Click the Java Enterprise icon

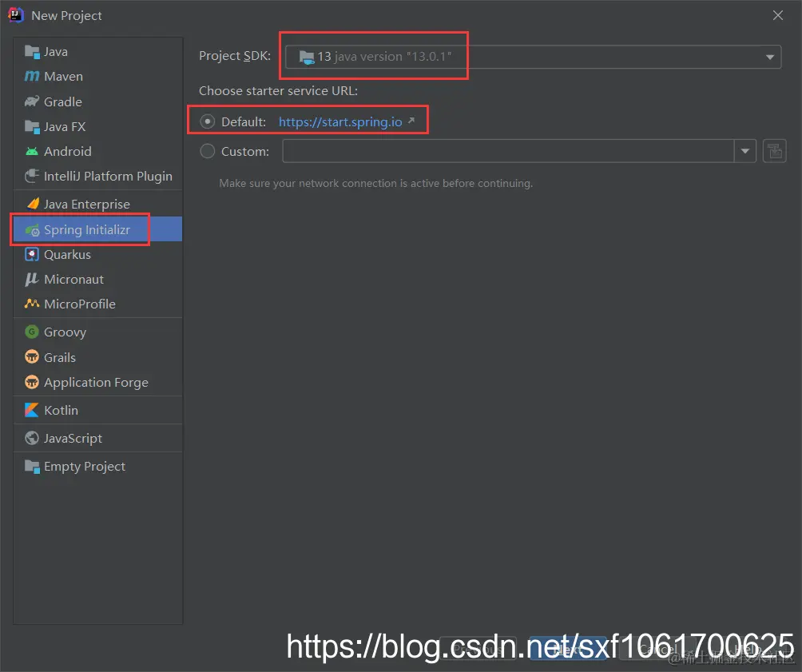coord(33,204)
